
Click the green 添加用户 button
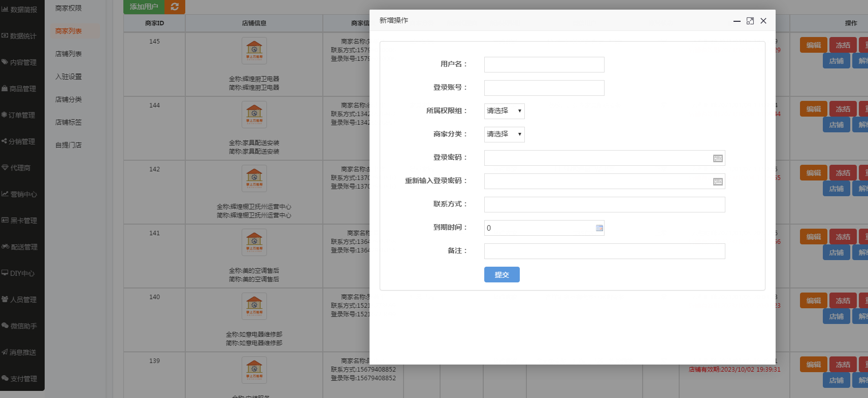coord(144,7)
